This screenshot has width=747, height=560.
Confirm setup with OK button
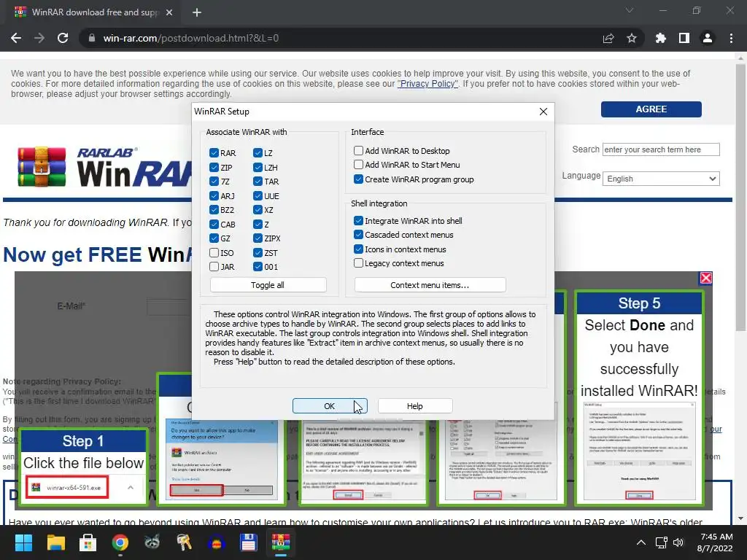tap(330, 406)
